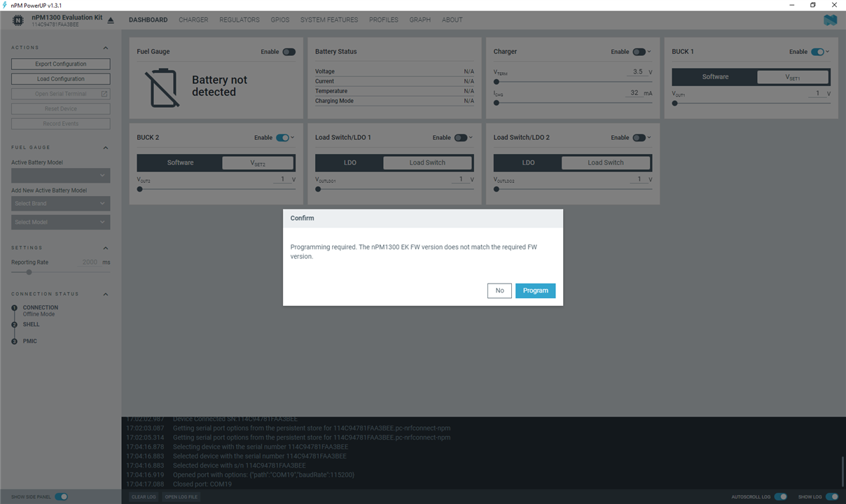Image resolution: width=846 pixels, height=504 pixels.
Task: Click the Reporting Rate ms input field
Action: pos(90,262)
